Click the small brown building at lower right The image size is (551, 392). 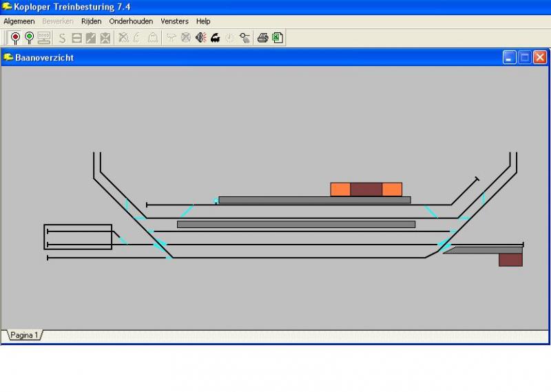(510, 260)
